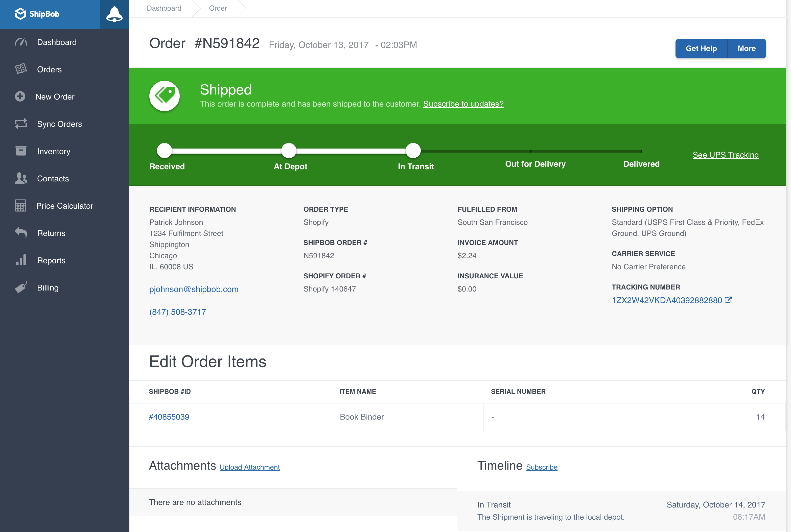Click the Orders book icon in sidebar
791x532 pixels.
21,69
